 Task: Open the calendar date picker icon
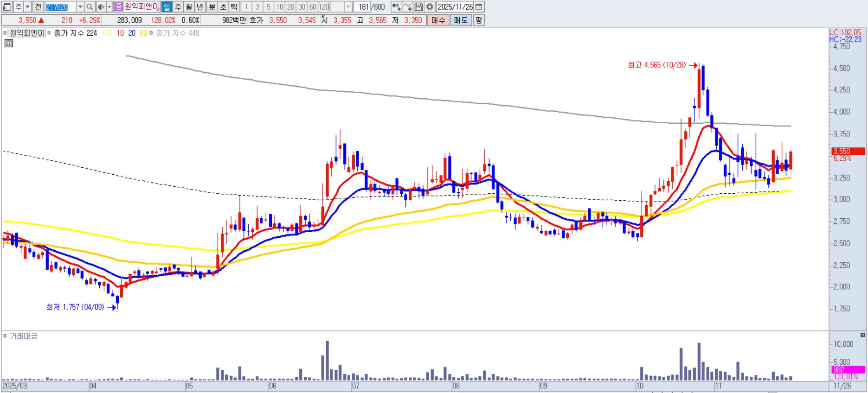(x=479, y=7)
